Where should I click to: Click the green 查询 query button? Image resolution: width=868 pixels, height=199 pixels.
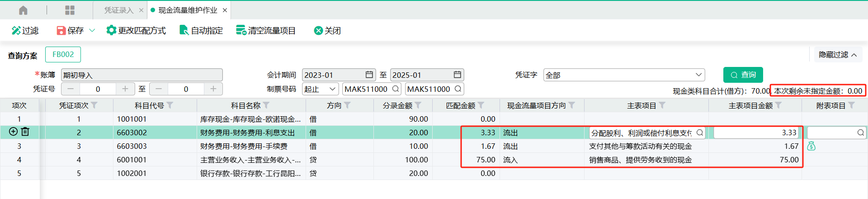coord(743,75)
